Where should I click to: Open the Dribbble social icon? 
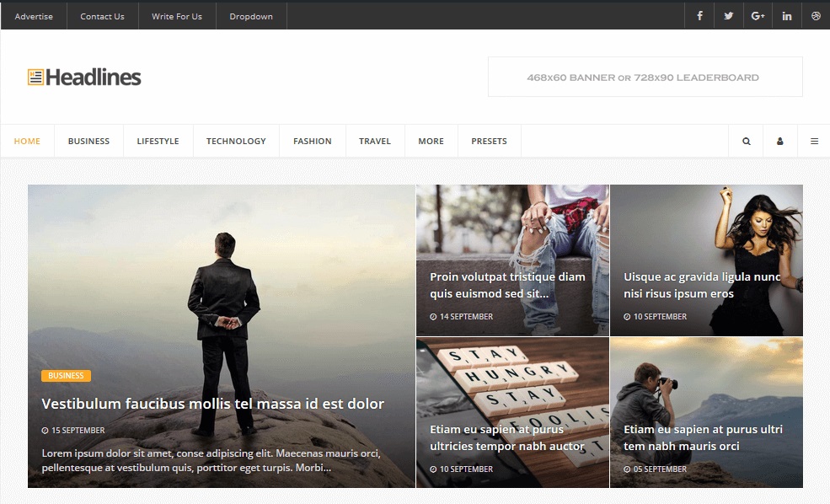[816, 16]
